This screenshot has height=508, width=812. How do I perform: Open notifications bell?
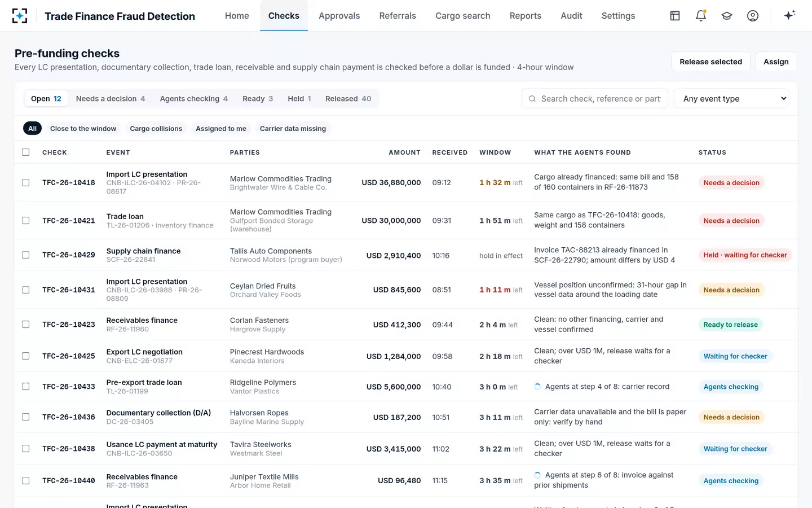(701, 16)
